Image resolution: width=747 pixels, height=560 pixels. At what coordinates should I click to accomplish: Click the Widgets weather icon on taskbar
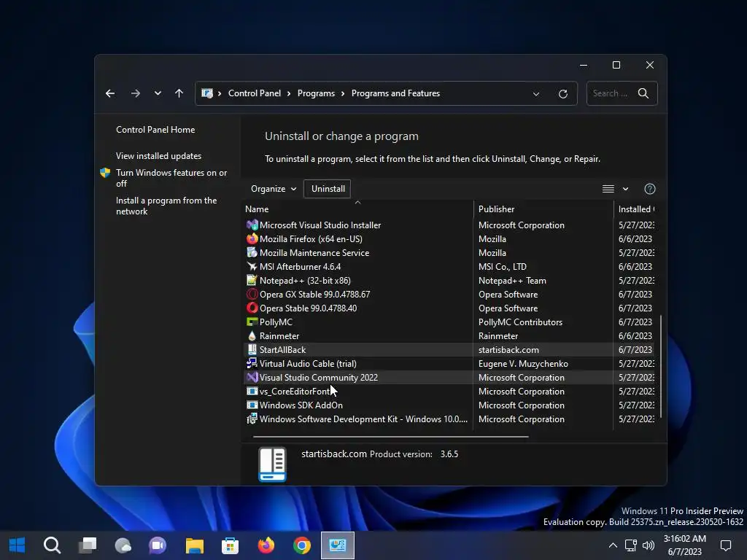click(x=123, y=545)
